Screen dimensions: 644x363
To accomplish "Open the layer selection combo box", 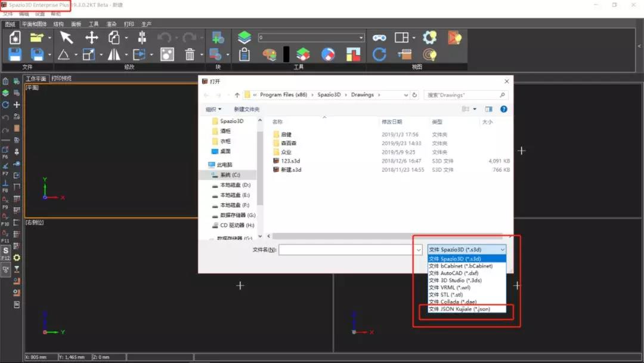I will pos(311,38).
